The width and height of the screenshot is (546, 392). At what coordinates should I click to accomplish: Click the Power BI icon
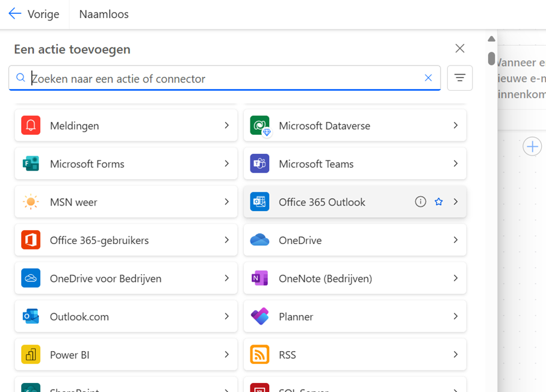point(31,355)
